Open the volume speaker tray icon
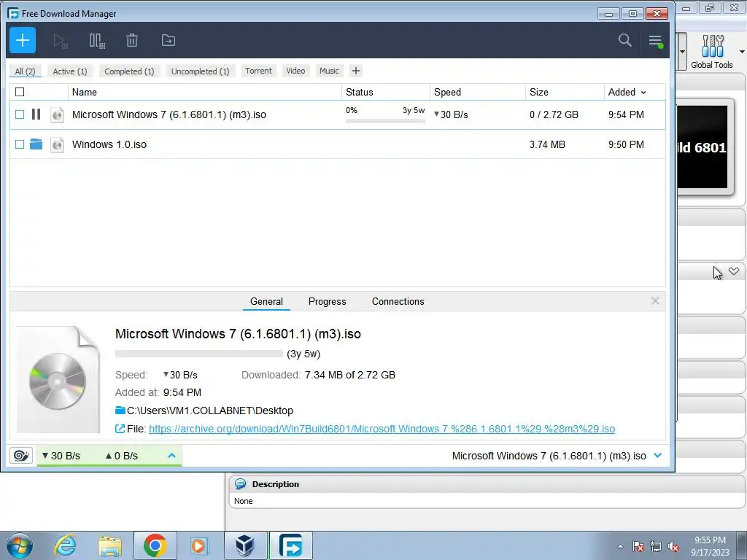This screenshot has width=747, height=560. point(673,546)
